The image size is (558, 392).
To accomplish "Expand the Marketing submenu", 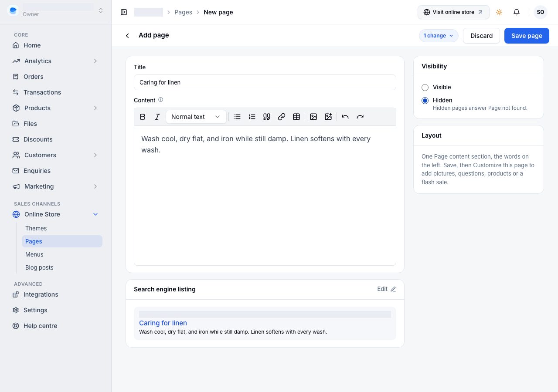I will pyautogui.click(x=95, y=186).
